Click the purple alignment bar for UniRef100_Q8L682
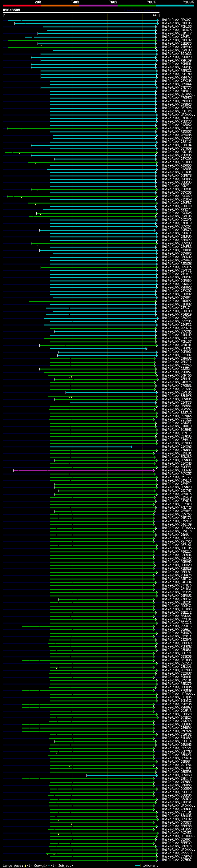Screen dimensions: 197x868 (84, 470)
